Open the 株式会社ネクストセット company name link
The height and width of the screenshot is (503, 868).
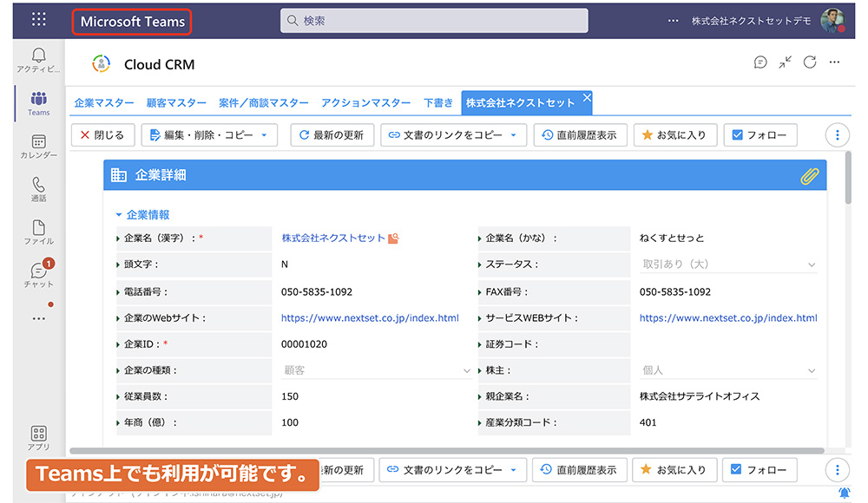point(333,238)
